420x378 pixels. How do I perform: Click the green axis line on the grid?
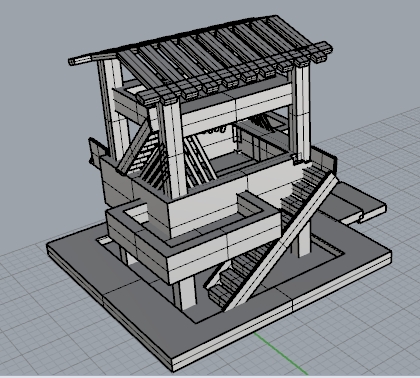tap(280, 353)
